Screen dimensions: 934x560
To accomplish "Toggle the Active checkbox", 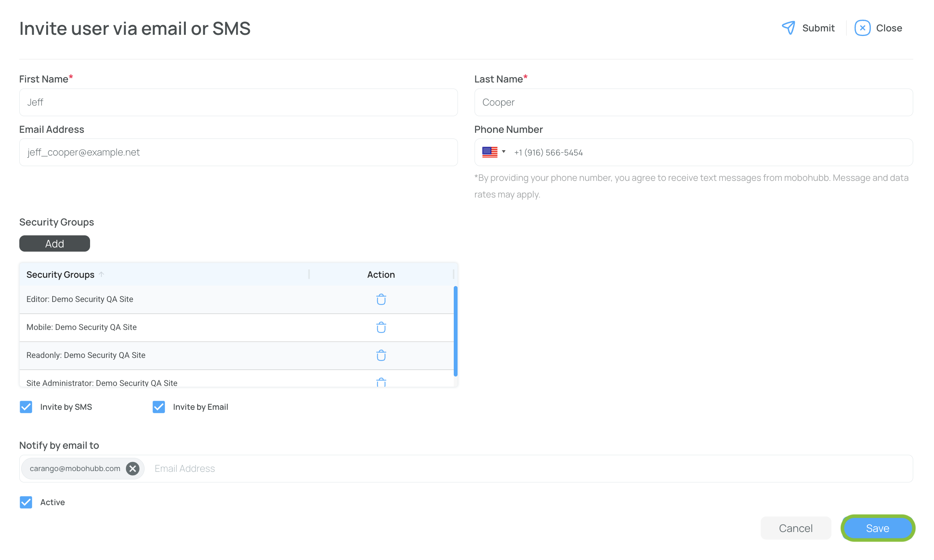I will click(26, 502).
